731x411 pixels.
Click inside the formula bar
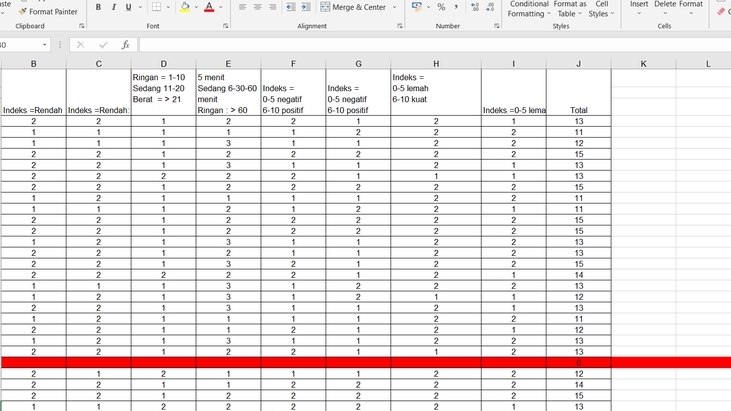pyautogui.click(x=434, y=45)
